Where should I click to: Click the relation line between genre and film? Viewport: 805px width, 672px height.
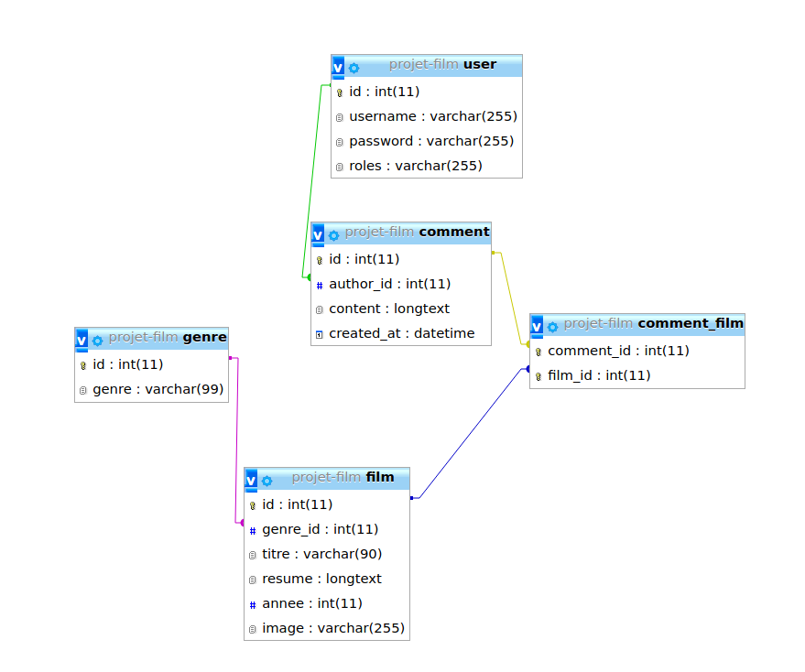236,430
